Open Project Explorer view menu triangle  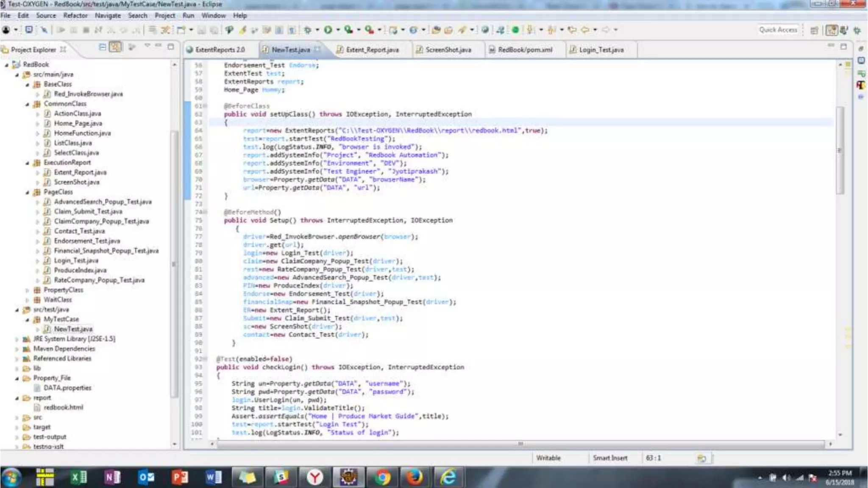coord(147,45)
